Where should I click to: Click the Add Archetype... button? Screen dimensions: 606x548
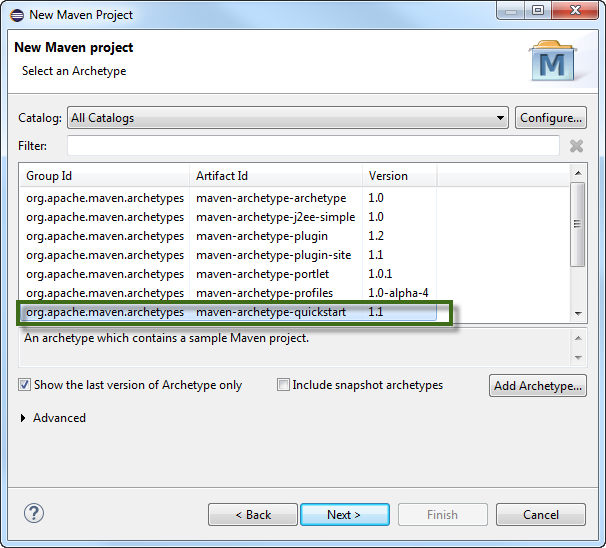(x=538, y=385)
